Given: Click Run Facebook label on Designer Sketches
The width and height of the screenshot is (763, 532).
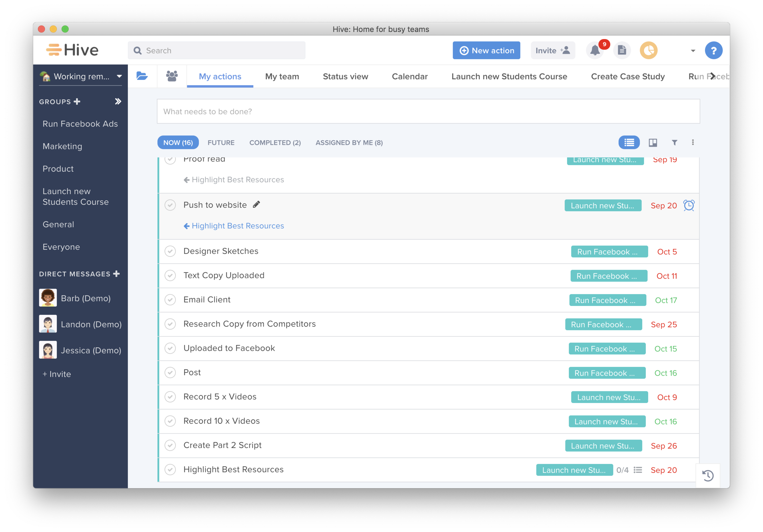Looking at the screenshot, I should click(x=609, y=251).
